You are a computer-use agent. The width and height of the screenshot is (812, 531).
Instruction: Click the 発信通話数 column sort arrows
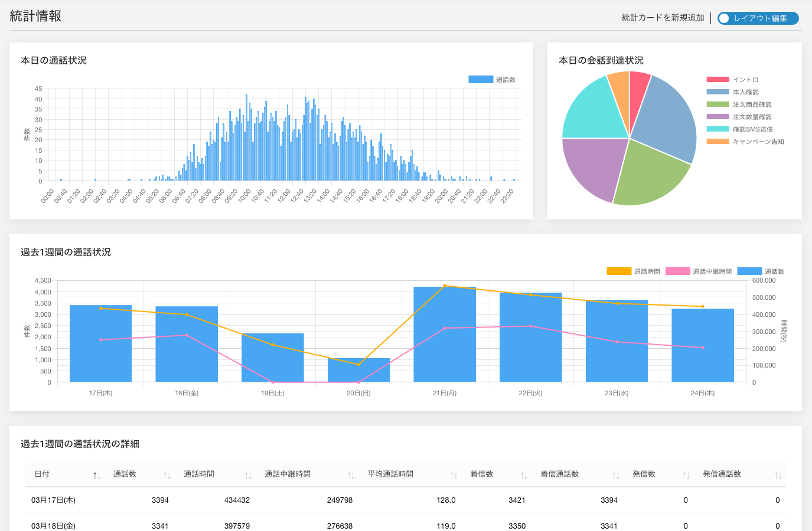778,476
